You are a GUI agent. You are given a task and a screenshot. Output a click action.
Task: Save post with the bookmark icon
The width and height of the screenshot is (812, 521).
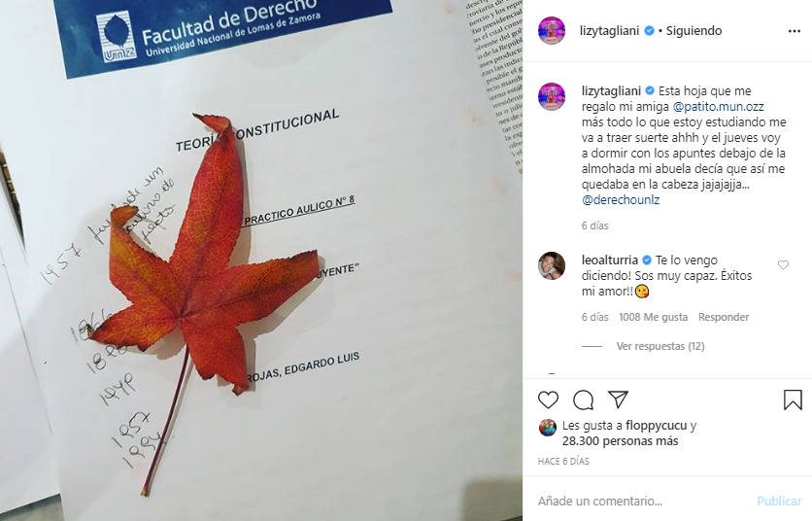click(x=793, y=399)
